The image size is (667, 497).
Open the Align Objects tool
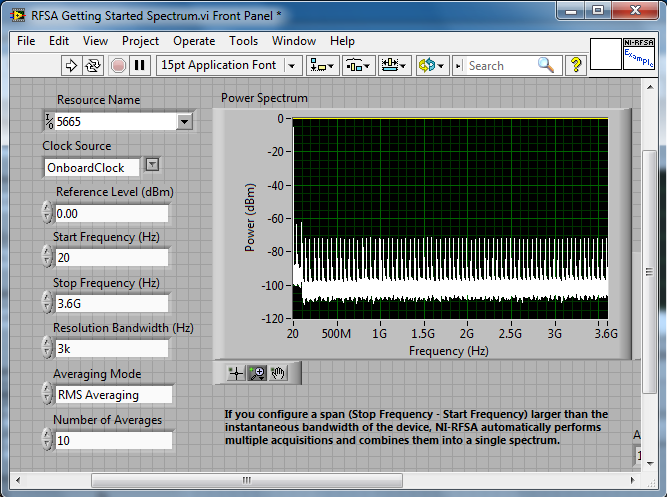(x=322, y=65)
